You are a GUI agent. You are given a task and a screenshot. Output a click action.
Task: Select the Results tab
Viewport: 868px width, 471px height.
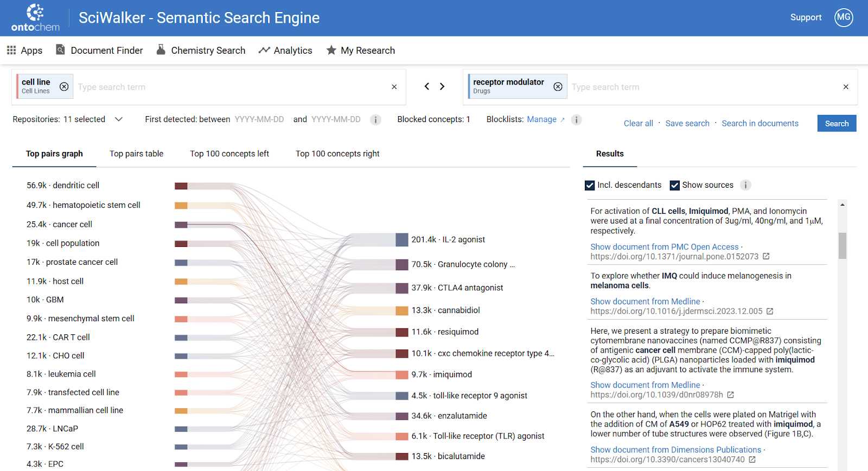click(610, 154)
